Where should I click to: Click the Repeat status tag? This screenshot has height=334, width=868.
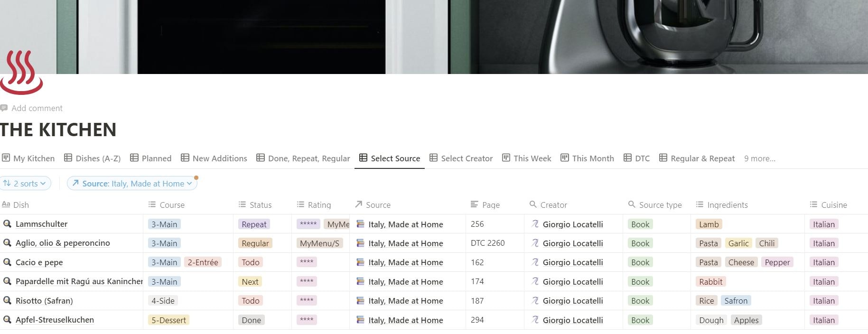tap(254, 224)
